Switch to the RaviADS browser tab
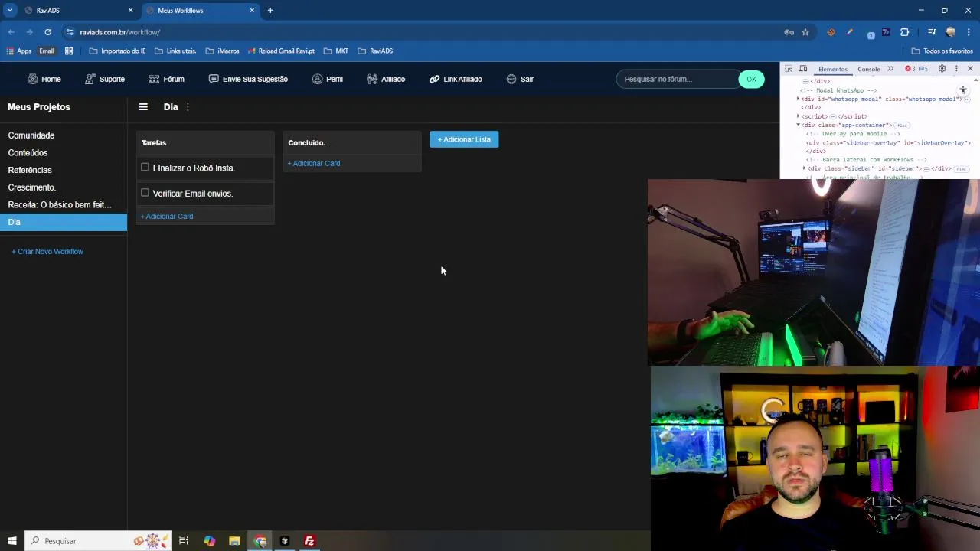980x551 pixels. pyautogui.click(x=77, y=11)
